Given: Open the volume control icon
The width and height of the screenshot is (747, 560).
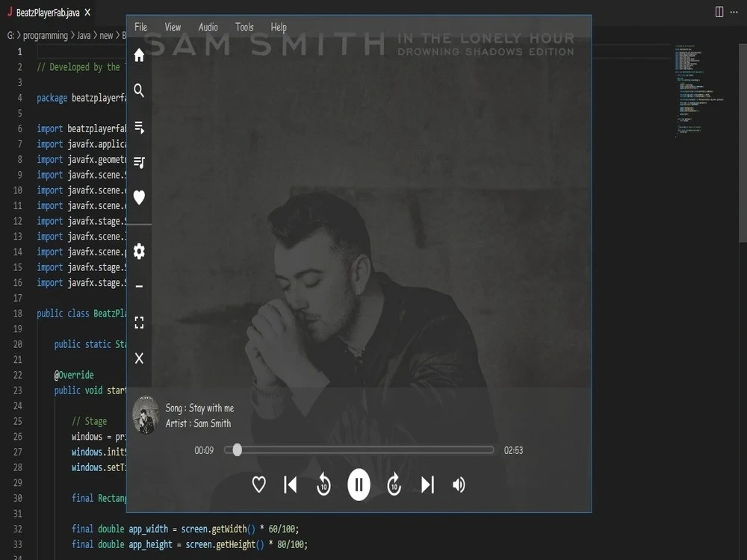Looking at the screenshot, I should click(459, 484).
